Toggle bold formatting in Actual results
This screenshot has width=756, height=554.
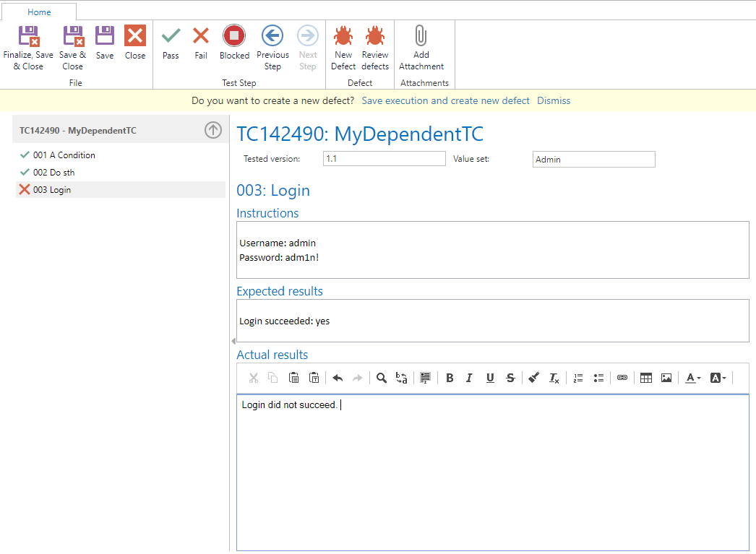point(450,378)
